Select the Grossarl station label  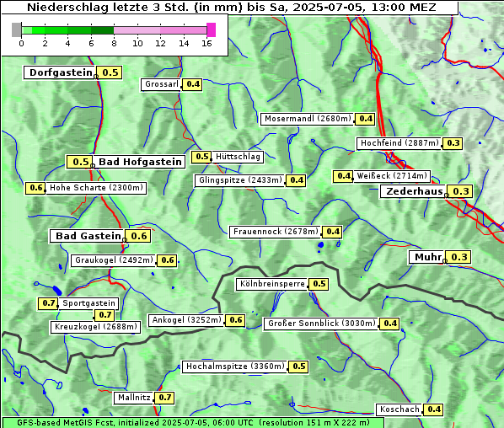click(x=161, y=84)
